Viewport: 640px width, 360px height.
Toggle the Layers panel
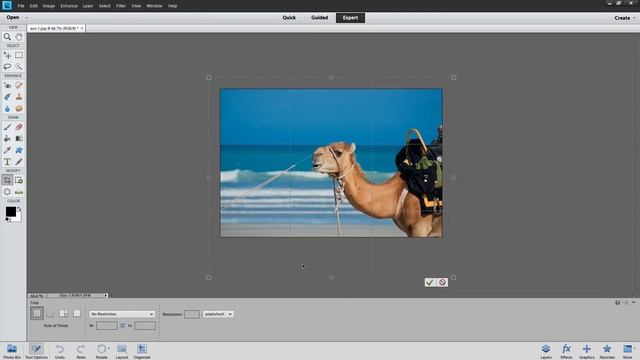click(x=546, y=351)
